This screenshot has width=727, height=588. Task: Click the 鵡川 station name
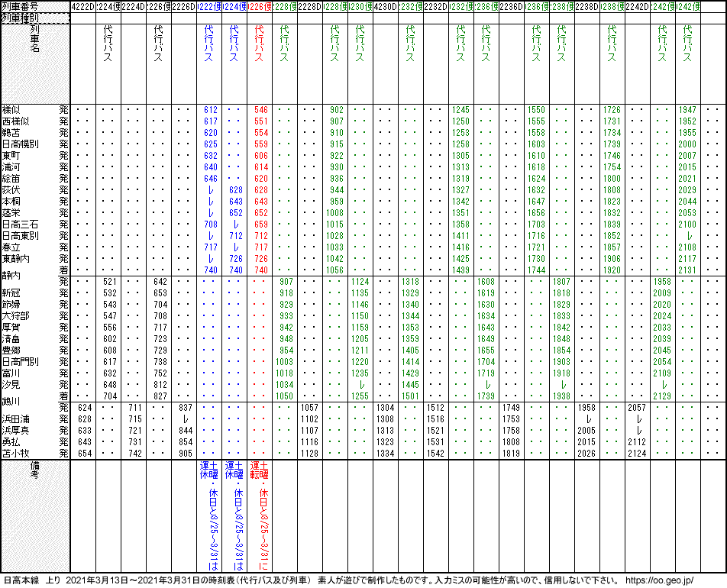tap(11, 401)
